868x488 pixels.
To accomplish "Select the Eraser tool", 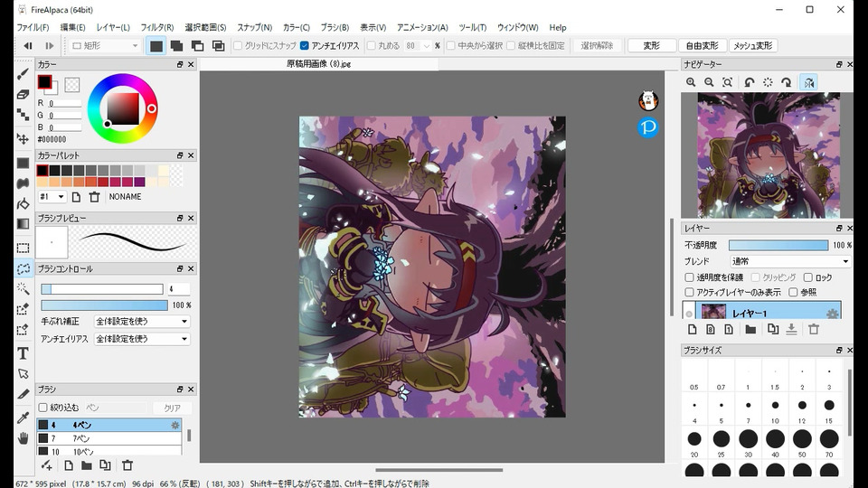I will tap(23, 95).
